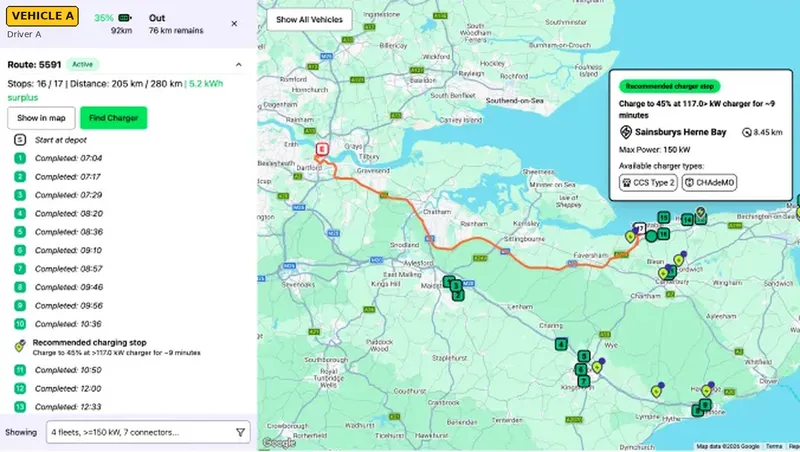
Task: Click the battery level icon beside 35%
Action: tap(125, 18)
